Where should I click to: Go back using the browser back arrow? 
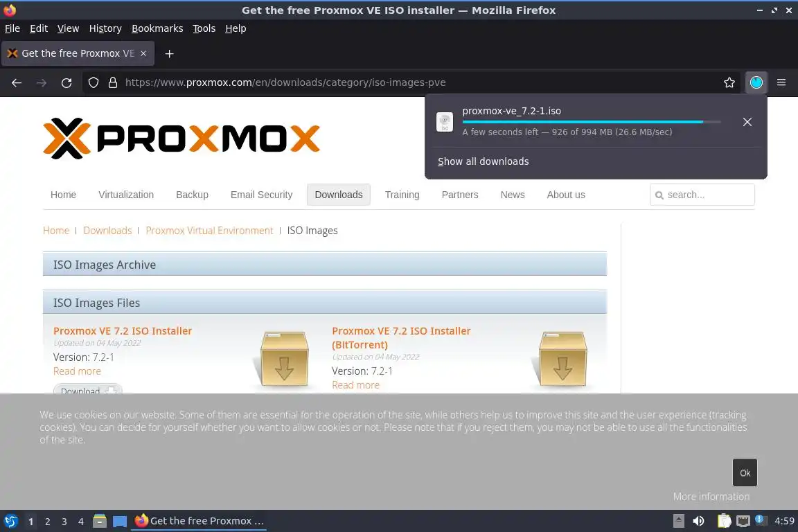coord(17,82)
